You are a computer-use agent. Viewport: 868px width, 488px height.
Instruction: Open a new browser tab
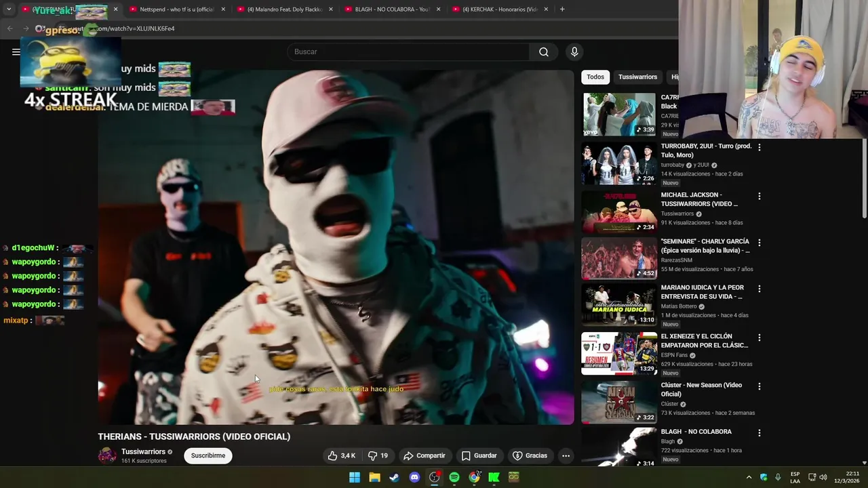[562, 9]
